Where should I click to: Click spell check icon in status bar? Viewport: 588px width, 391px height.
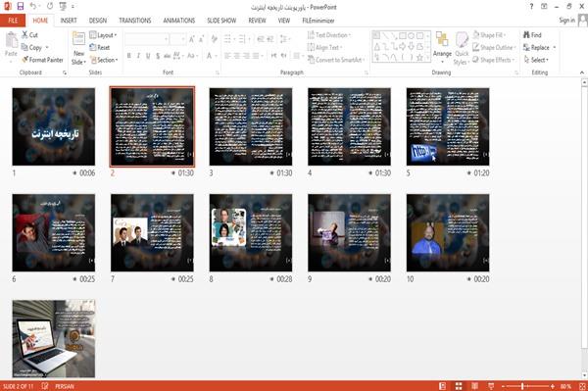tap(45, 386)
